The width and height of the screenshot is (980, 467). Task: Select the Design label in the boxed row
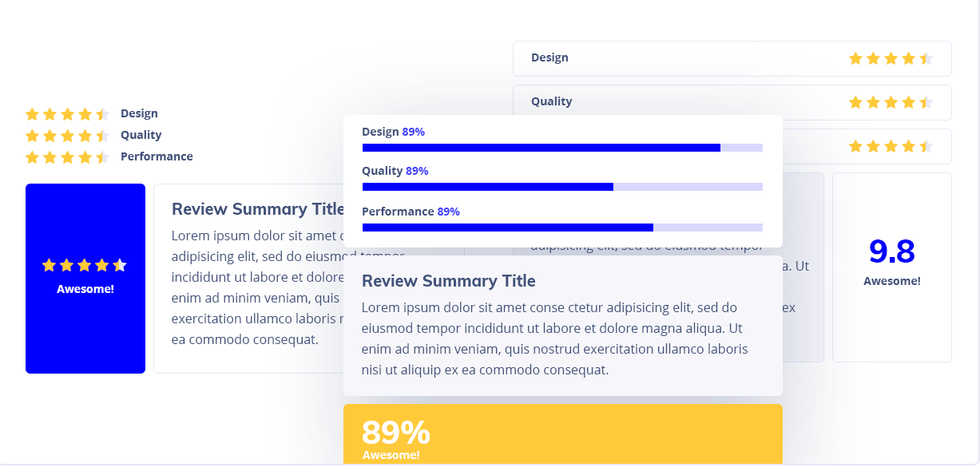pyautogui.click(x=550, y=57)
